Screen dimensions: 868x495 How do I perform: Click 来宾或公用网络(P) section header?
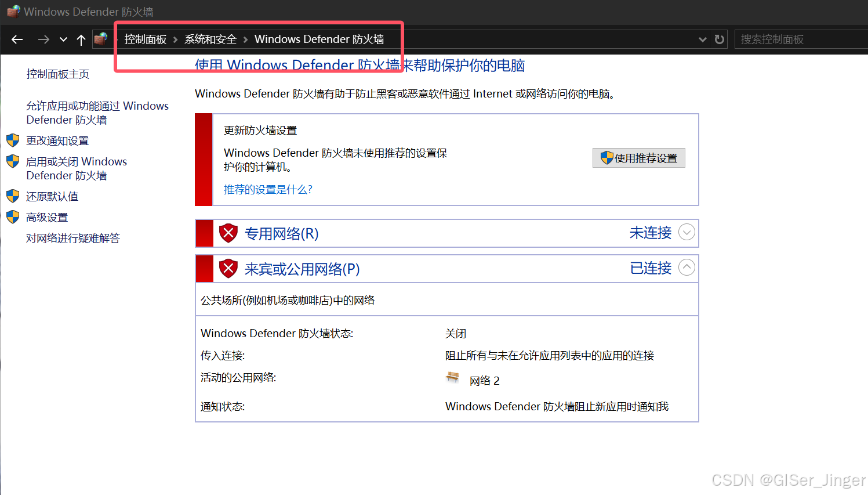[x=302, y=269]
